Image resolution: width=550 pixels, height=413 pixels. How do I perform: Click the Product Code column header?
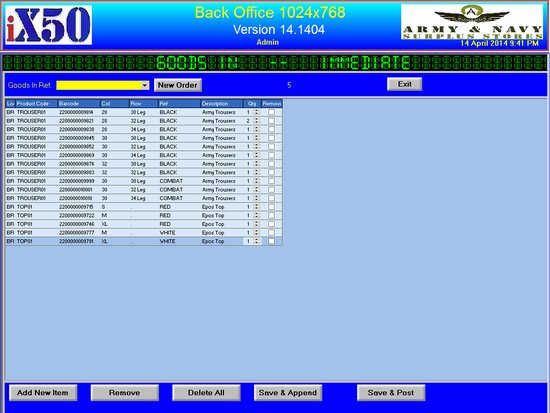(x=36, y=104)
